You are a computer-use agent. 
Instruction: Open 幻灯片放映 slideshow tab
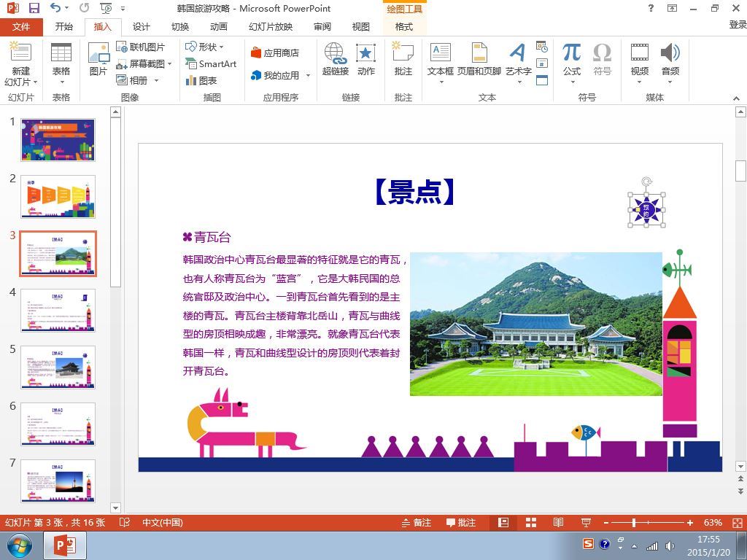[x=271, y=27]
